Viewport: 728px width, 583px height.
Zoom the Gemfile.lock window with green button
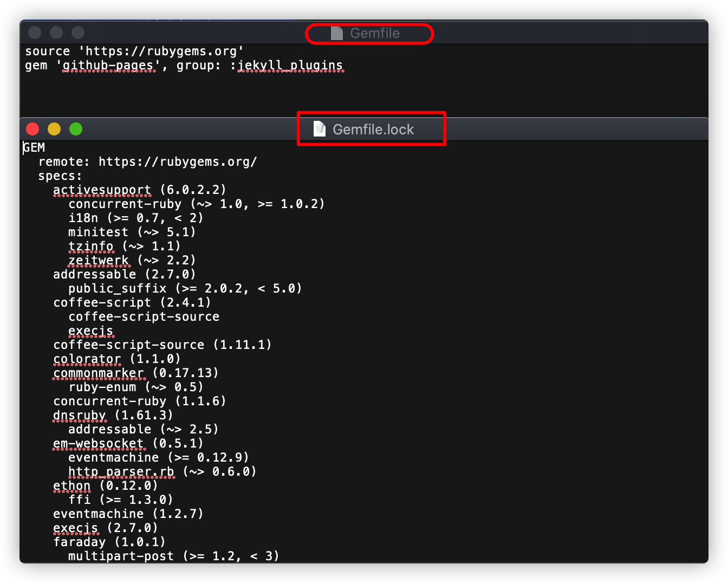76,129
